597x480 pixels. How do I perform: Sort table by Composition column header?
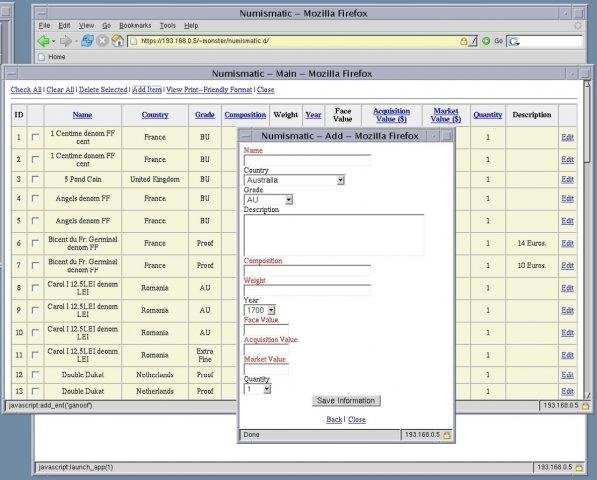(245, 115)
